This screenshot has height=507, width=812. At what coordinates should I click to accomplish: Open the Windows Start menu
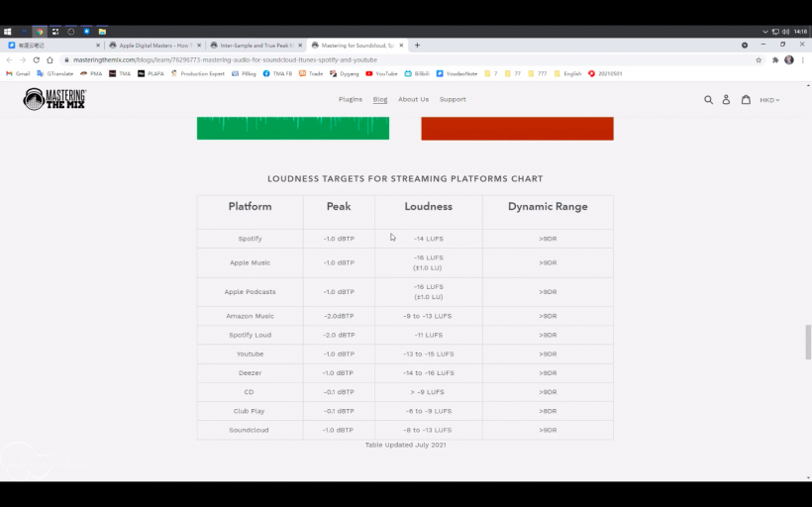(7, 32)
